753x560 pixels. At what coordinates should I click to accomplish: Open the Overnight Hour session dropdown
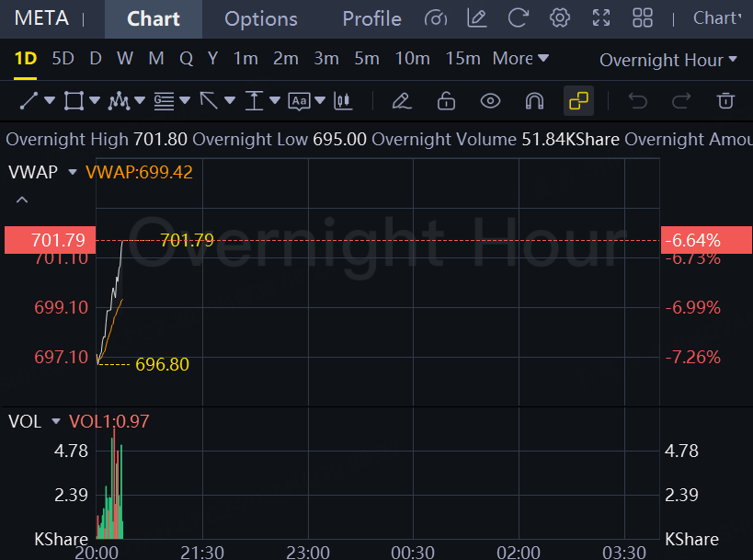pyautogui.click(x=668, y=60)
